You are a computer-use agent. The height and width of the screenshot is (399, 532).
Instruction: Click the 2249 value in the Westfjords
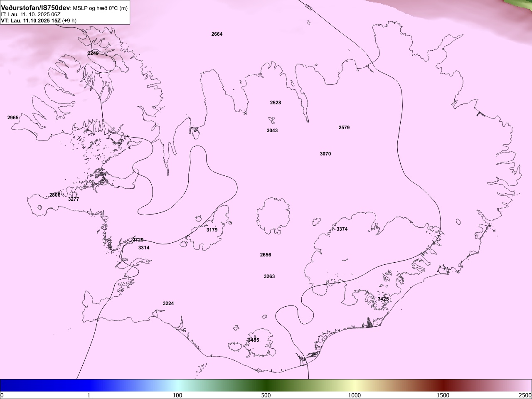click(x=93, y=53)
